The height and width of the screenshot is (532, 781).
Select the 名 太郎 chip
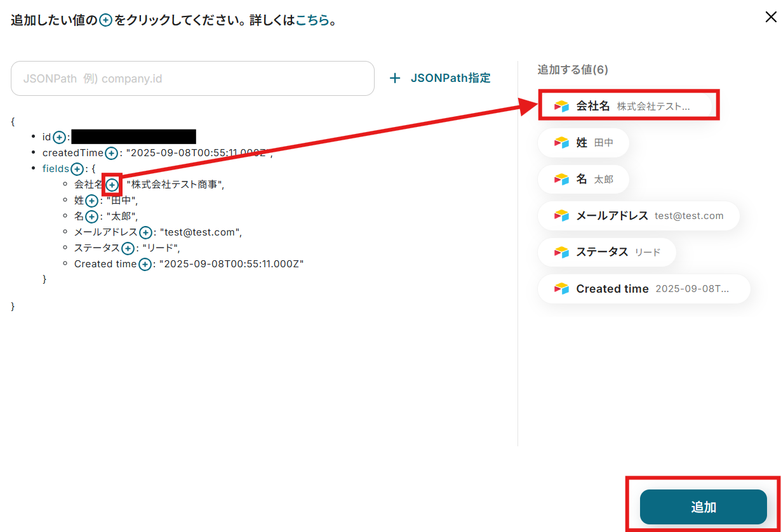coord(583,180)
